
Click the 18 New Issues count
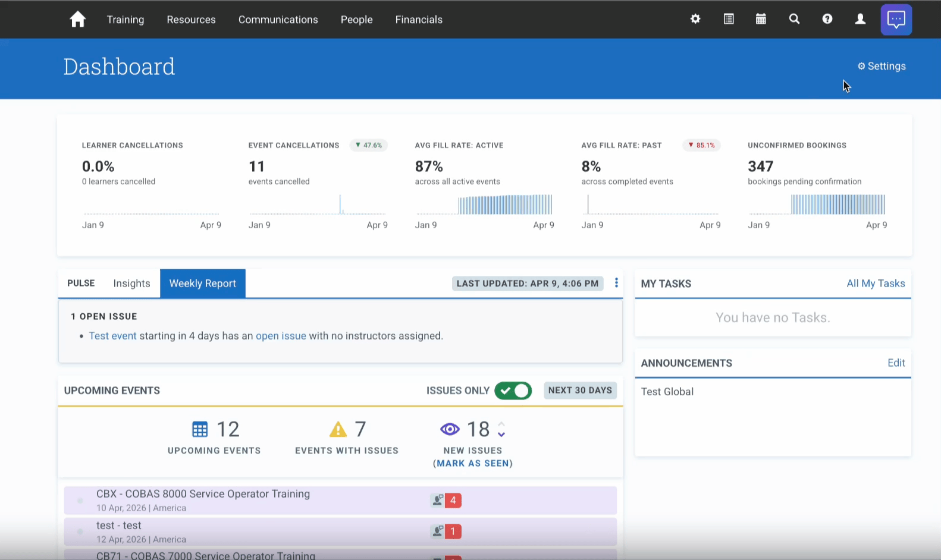point(478,429)
